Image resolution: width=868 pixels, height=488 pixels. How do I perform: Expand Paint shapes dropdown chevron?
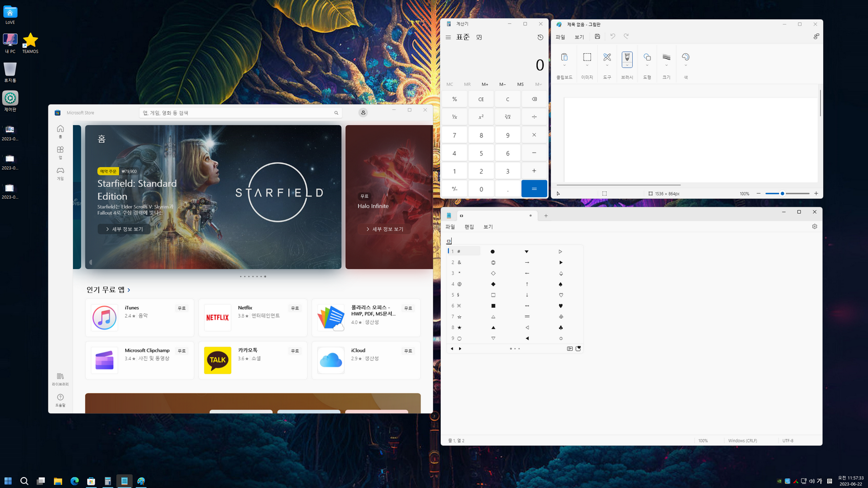[647, 66]
